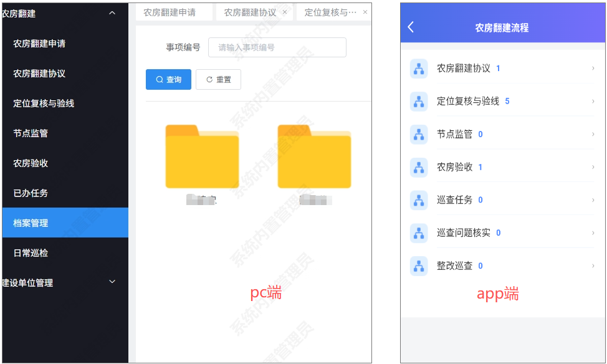607x364 pixels.
Task: Close the 农房翻建协议 tab
Action: click(x=285, y=12)
